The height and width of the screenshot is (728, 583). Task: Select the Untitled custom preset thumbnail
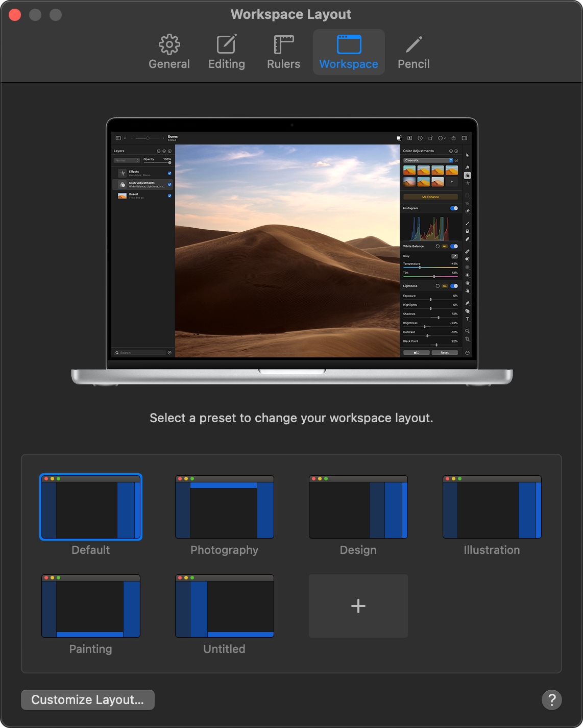(225, 606)
